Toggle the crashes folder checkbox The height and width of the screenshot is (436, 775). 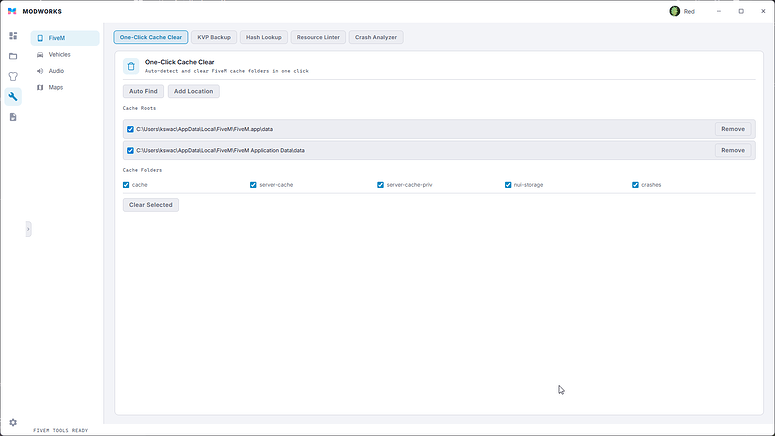[635, 185]
